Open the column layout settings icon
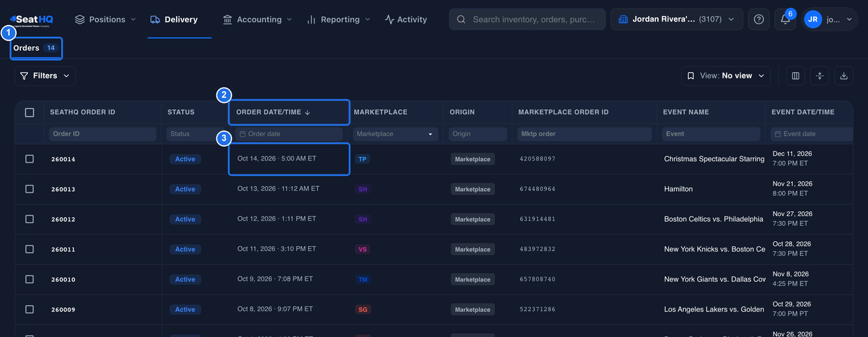Viewport: 868px width, 337px height. [796, 76]
